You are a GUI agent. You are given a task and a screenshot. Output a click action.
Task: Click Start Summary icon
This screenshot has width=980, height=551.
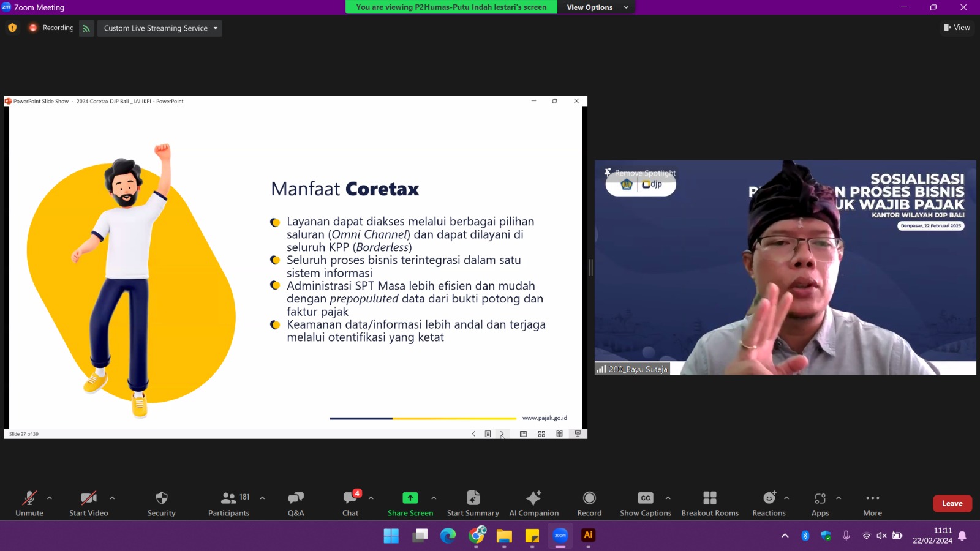[x=473, y=498]
